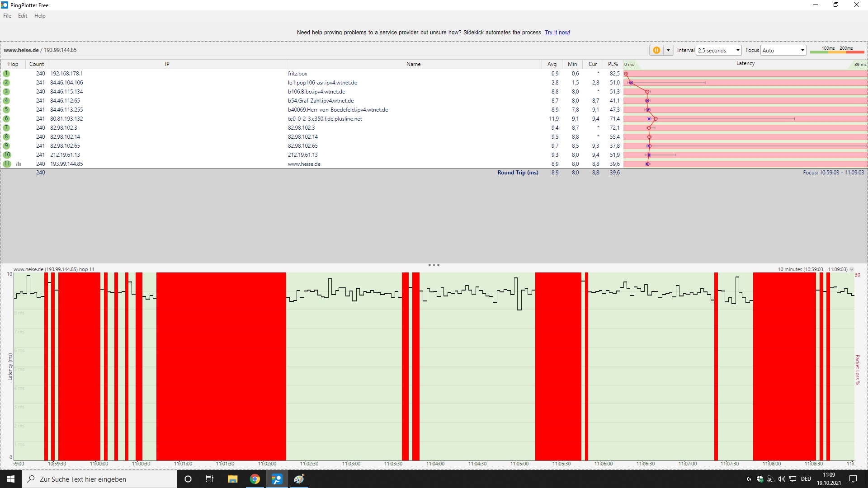This screenshot has width=868, height=488.
Task: Open dropdown arrow next to pause button
Action: [x=668, y=50]
